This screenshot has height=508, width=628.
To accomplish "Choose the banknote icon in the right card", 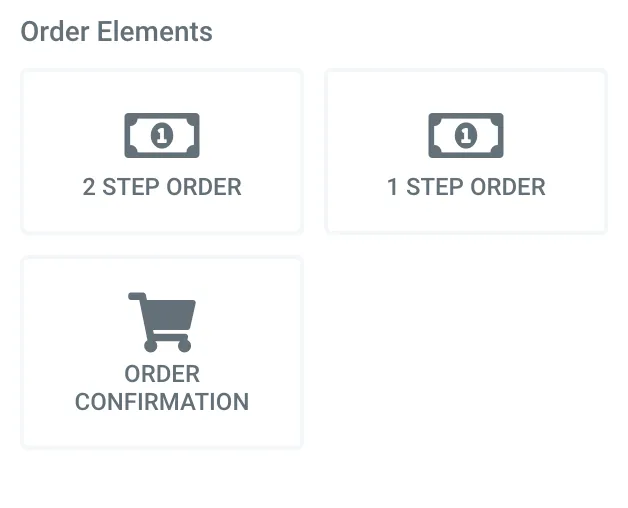I will (466, 135).
